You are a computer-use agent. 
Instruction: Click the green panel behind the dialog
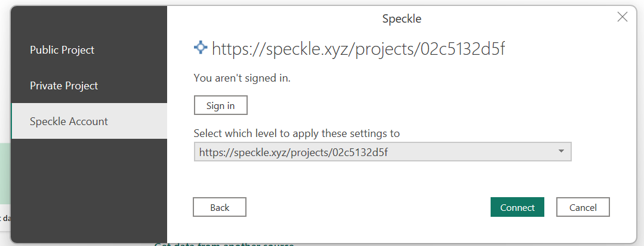(5, 173)
